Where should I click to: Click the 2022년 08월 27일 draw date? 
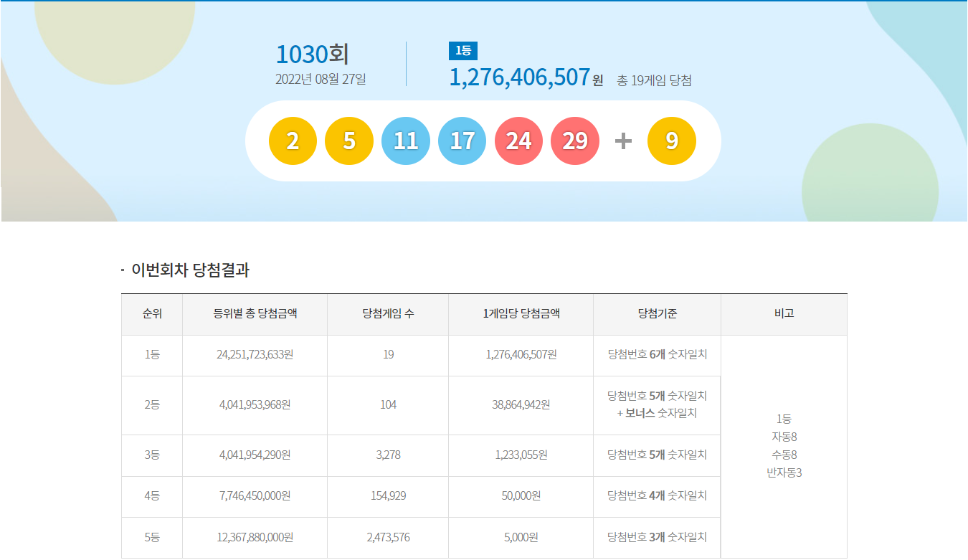pyautogui.click(x=321, y=79)
